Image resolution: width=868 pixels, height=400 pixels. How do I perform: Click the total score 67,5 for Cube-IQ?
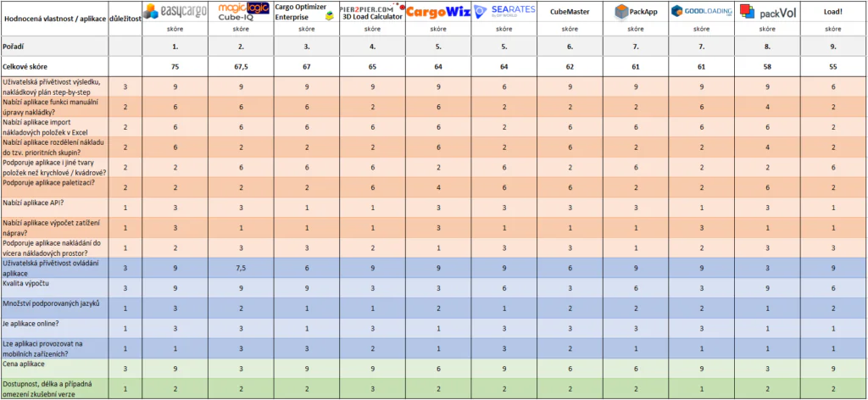point(241,67)
